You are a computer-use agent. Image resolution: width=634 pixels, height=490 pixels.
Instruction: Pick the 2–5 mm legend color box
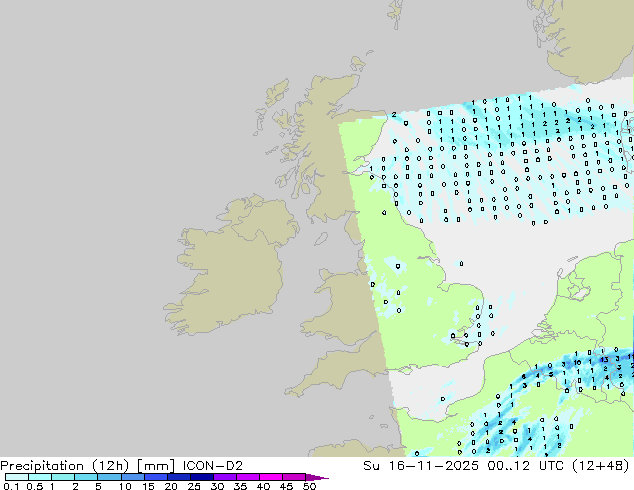(86, 477)
